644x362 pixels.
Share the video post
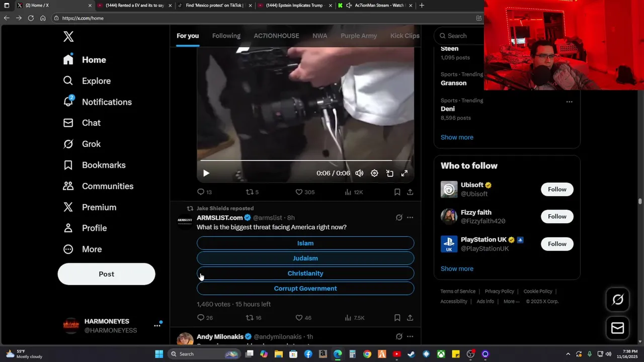[x=410, y=192]
